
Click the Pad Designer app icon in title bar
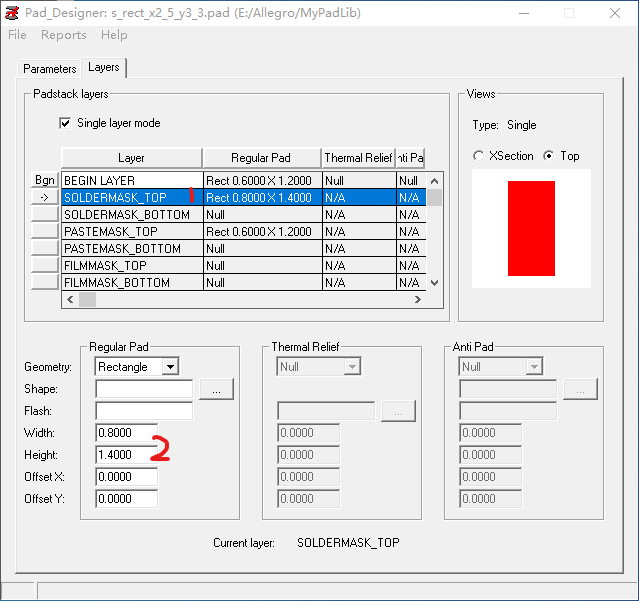click(12, 13)
